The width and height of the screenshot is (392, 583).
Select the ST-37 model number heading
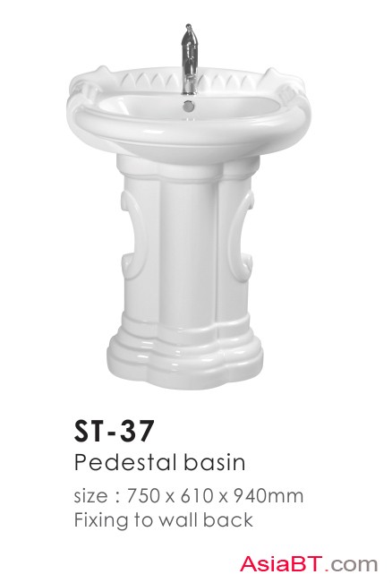(x=114, y=431)
